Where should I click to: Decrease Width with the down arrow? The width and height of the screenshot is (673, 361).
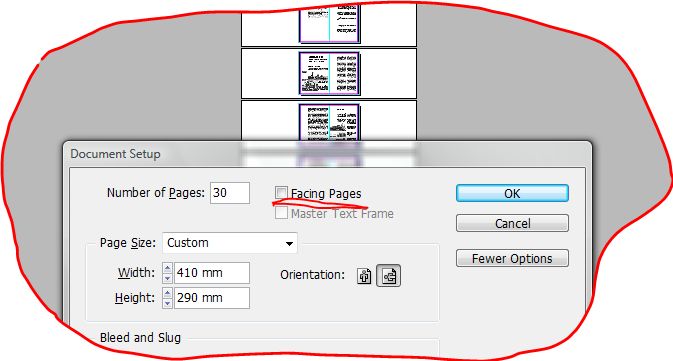pyautogui.click(x=167, y=278)
